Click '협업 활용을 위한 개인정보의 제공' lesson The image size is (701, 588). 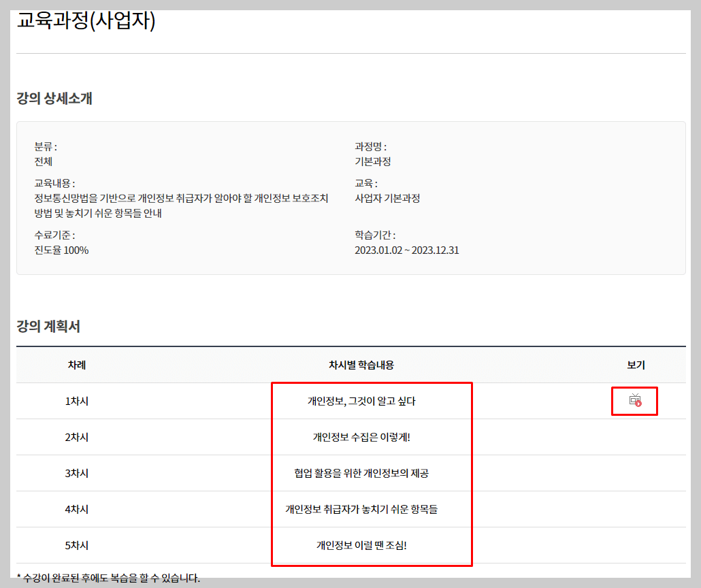(371, 473)
